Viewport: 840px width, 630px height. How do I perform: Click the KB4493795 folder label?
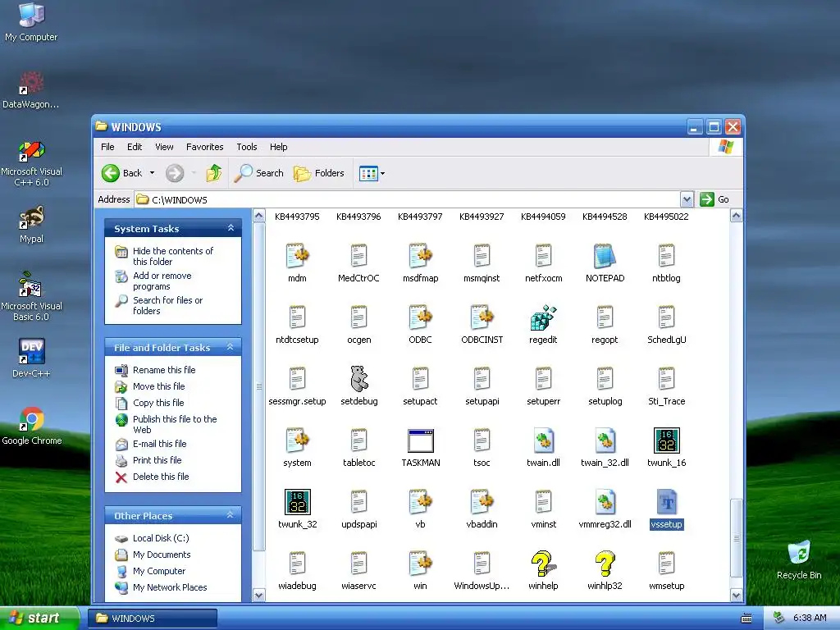(x=297, y=217)
